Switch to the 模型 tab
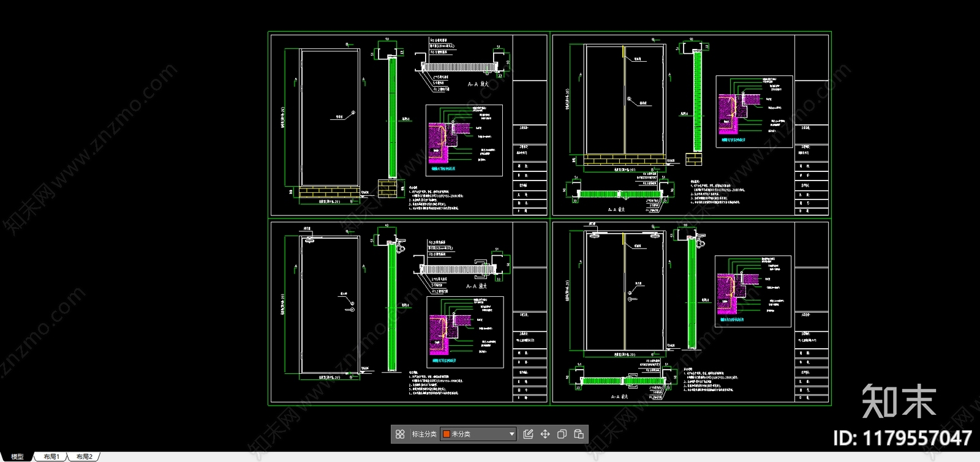The height and width of the screenshot is (462, 980). pyautogui.click(x=17, y=456)
